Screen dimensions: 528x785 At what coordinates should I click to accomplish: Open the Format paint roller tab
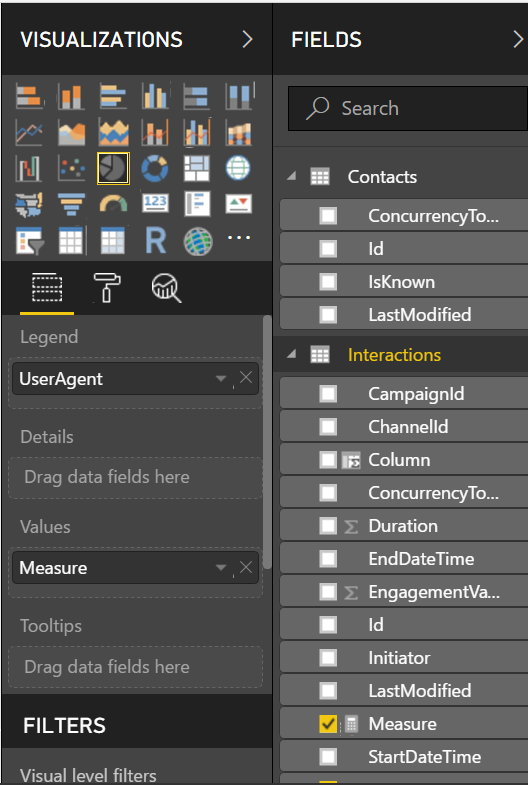tap(107, 287)
